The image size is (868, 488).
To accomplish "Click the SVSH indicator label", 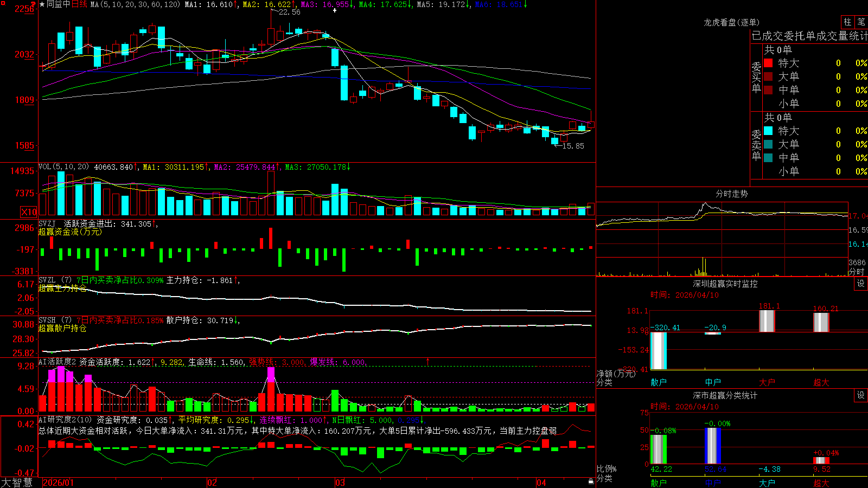I will [x=47, y=320].
